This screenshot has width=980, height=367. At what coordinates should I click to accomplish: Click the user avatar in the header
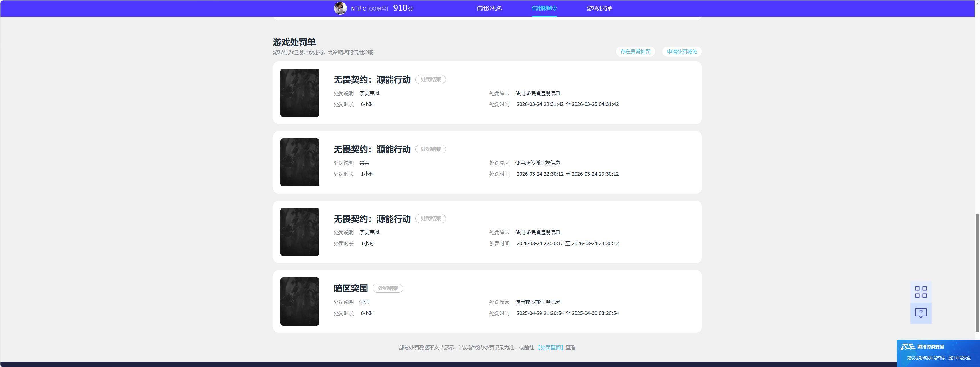pyautogui.click(x=340, y=8)
